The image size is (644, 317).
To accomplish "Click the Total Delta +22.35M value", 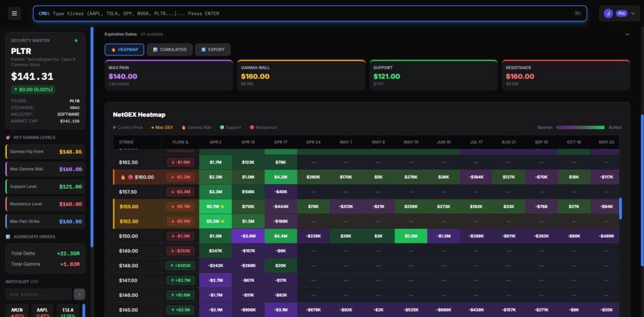I will click(68, 253).
